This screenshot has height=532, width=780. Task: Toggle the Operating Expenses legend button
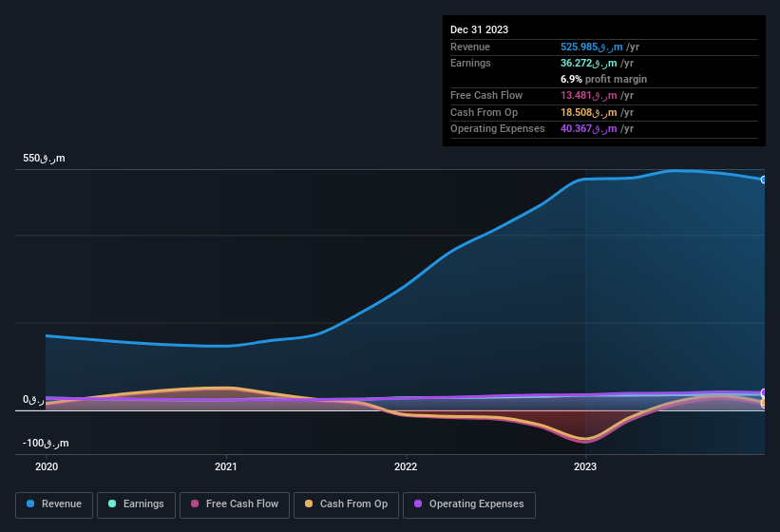pos(469,505)
